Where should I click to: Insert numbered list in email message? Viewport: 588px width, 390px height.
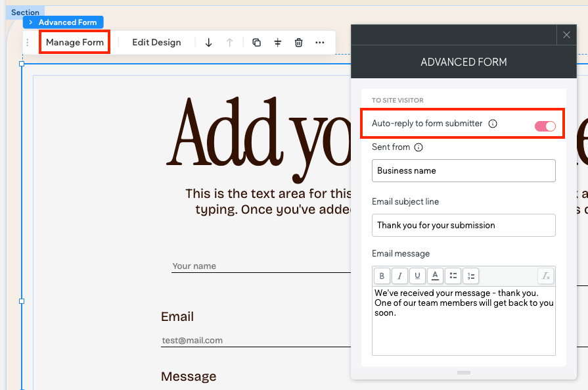pos(470,276)
